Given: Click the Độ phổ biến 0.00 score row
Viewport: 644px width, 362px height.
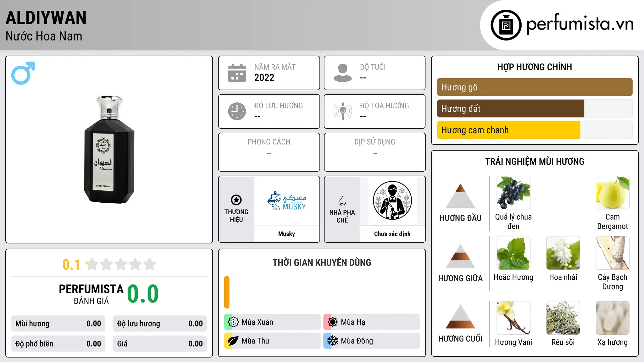Looking at the screenshot, I should [58, 344].
